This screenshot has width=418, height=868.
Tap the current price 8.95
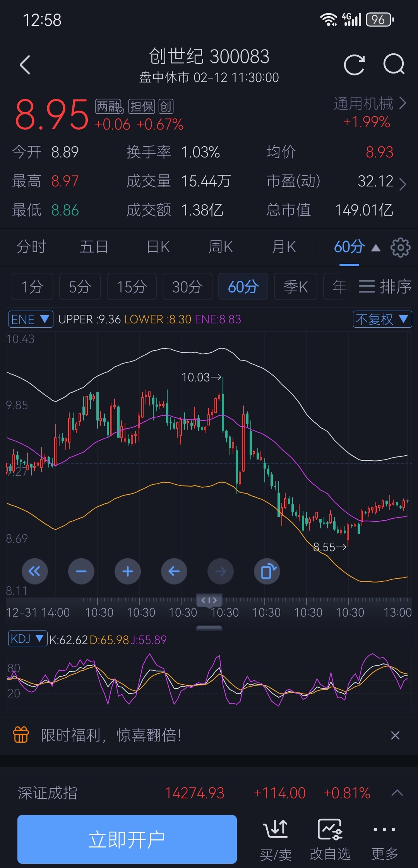(51, 114)
